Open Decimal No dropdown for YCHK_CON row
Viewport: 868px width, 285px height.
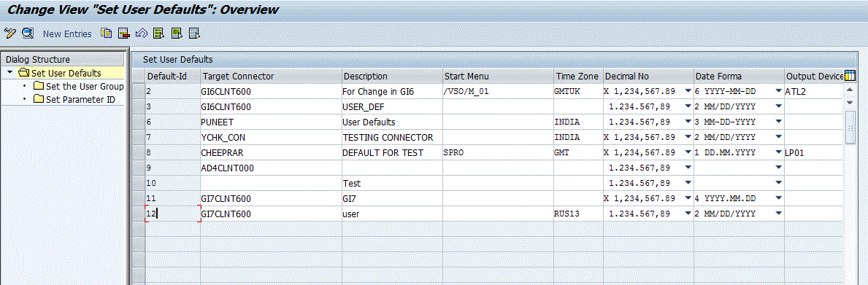(x=688, y=137)
